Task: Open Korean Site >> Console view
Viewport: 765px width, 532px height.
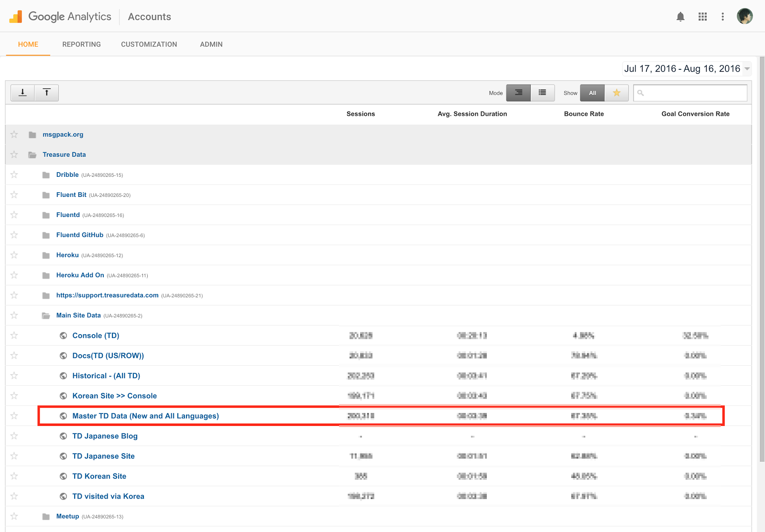Action: click(x=114, y=396)
